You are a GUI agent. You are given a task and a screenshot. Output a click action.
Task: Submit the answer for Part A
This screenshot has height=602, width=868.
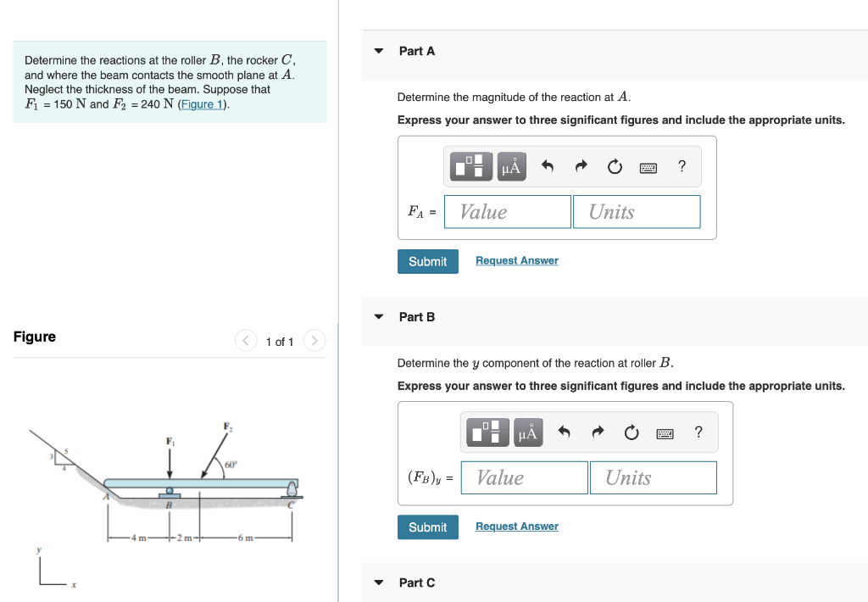[x=427, y=261]
